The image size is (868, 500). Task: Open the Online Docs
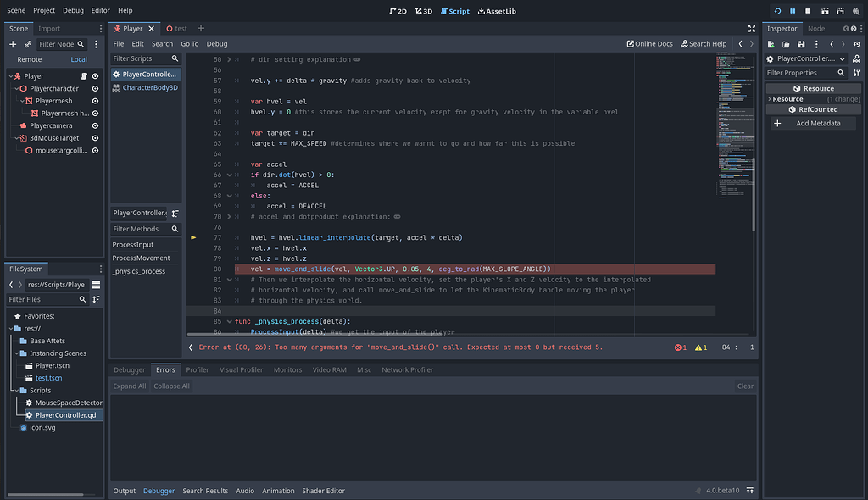[x=649, y=42]
